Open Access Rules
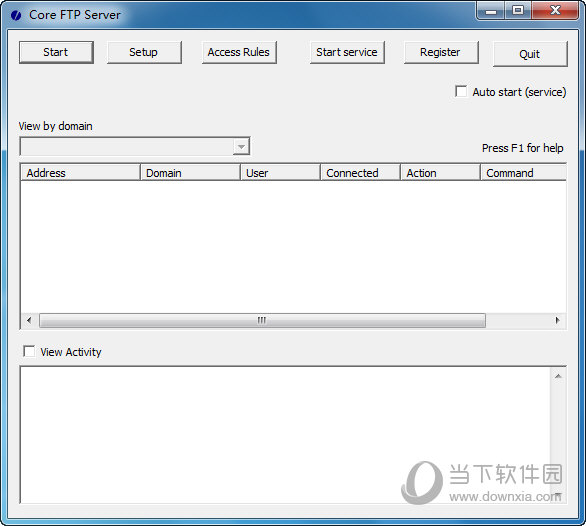This screenshot has height=526, width=586. coord(239,52)
